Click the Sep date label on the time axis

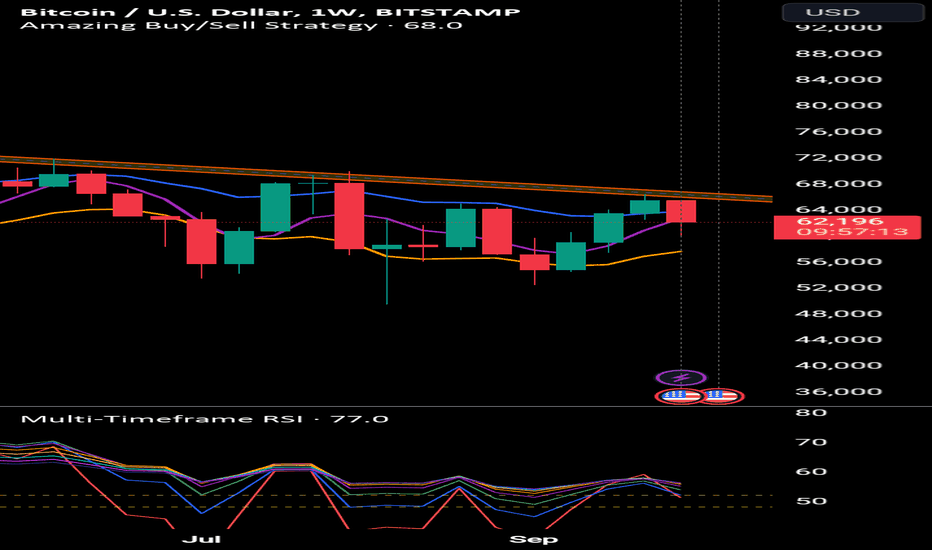tap(534, 539)
